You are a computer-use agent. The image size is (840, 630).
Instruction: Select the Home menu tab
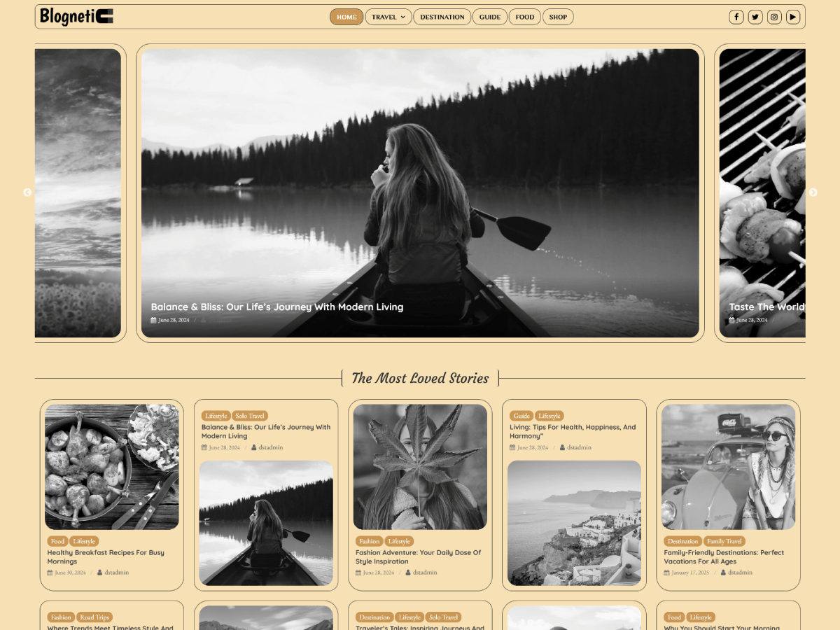pos(346,17)
